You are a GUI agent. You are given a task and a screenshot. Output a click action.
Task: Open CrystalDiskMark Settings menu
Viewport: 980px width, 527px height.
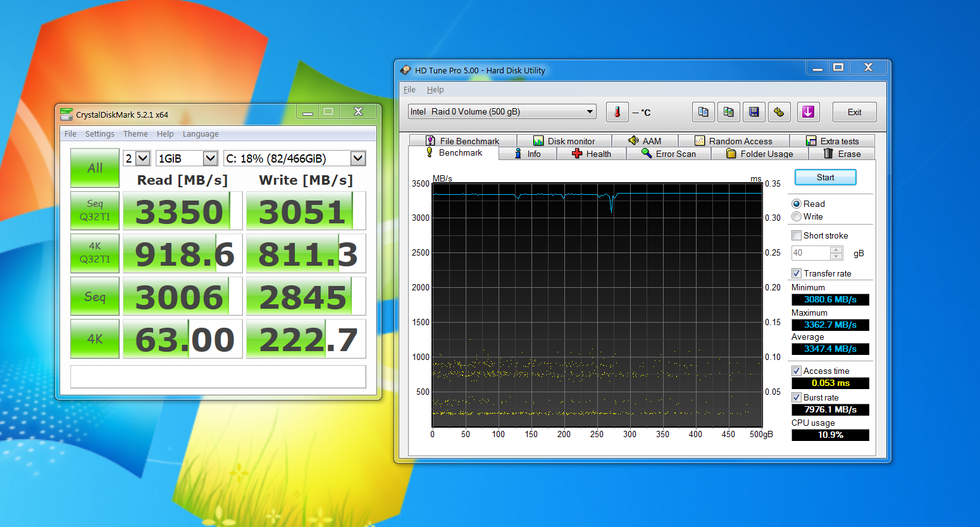(100, 134)
